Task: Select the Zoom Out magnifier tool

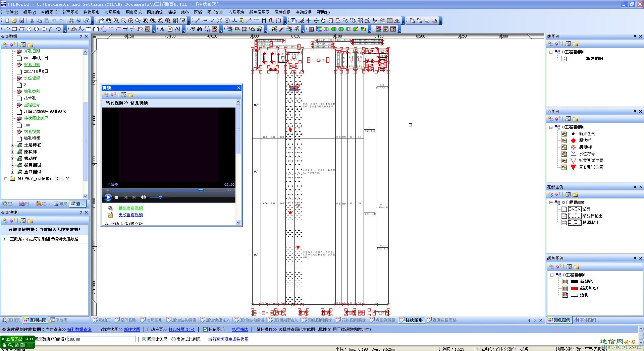Action: click(123, 20)
